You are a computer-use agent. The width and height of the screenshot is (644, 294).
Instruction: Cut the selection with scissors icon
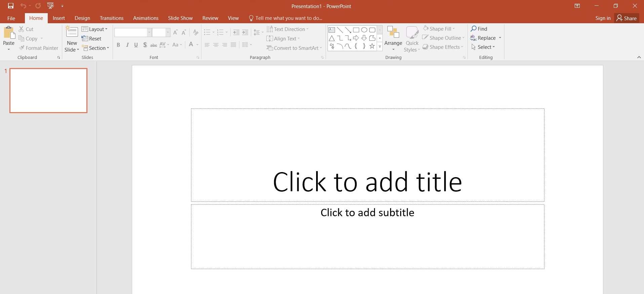26,29
